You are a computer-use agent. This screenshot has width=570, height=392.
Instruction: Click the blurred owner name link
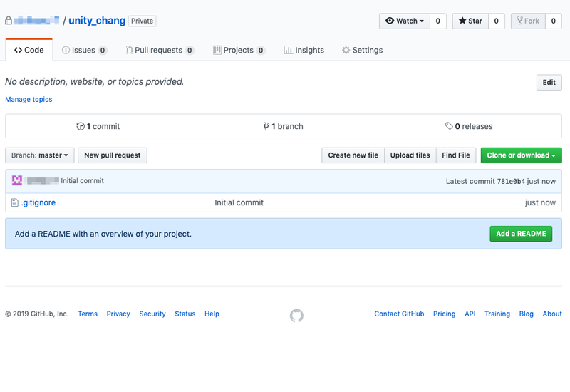[x=37, y=21]
